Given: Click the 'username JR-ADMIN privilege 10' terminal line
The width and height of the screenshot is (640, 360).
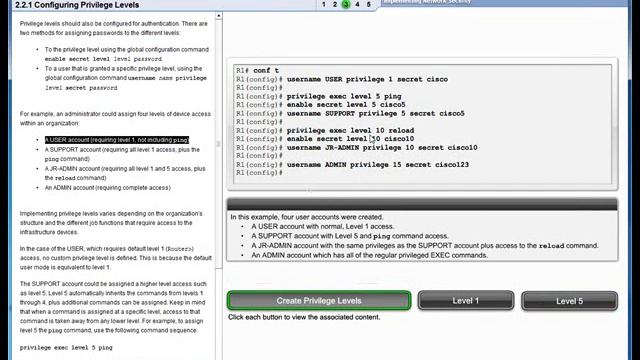Looking at the screenshot, I should pos(357,147).
